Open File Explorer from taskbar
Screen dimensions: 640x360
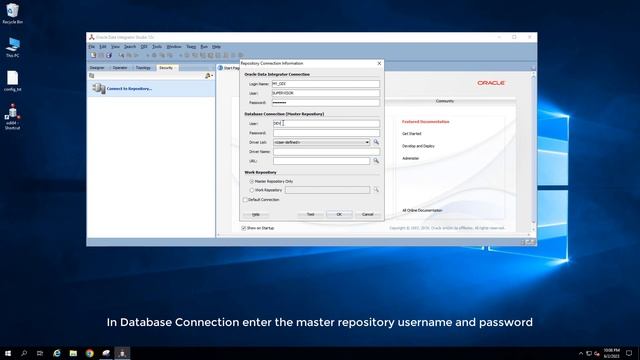click(73, 353)
